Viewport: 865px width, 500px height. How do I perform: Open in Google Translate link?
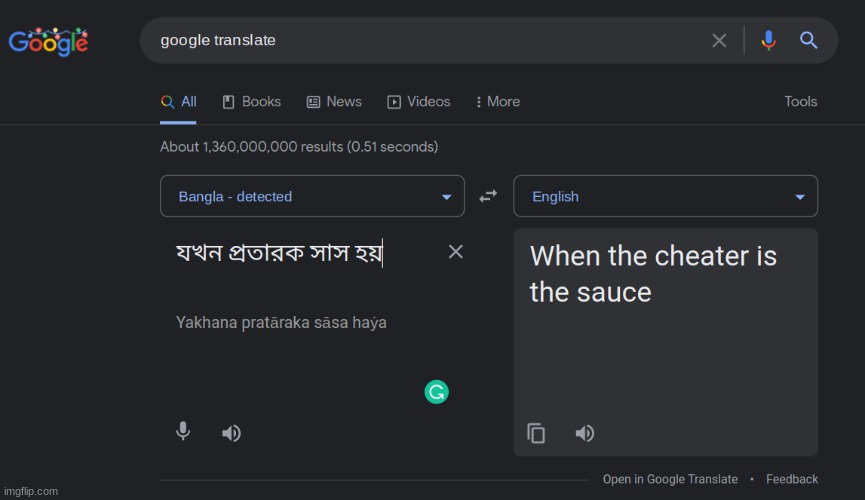pyautogui.click(x=670, y=479)
